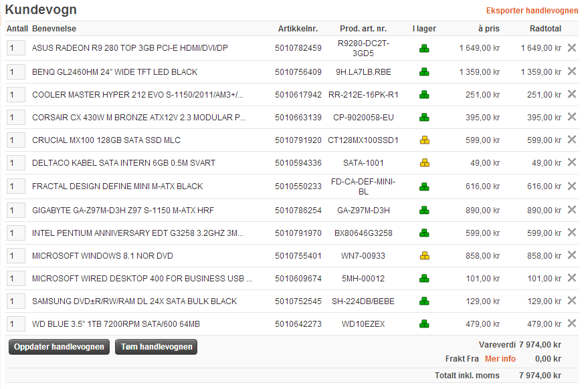588x389 pixels.
Task: Delete WD BLUE 1TB drive row
Action: [571, 323]
